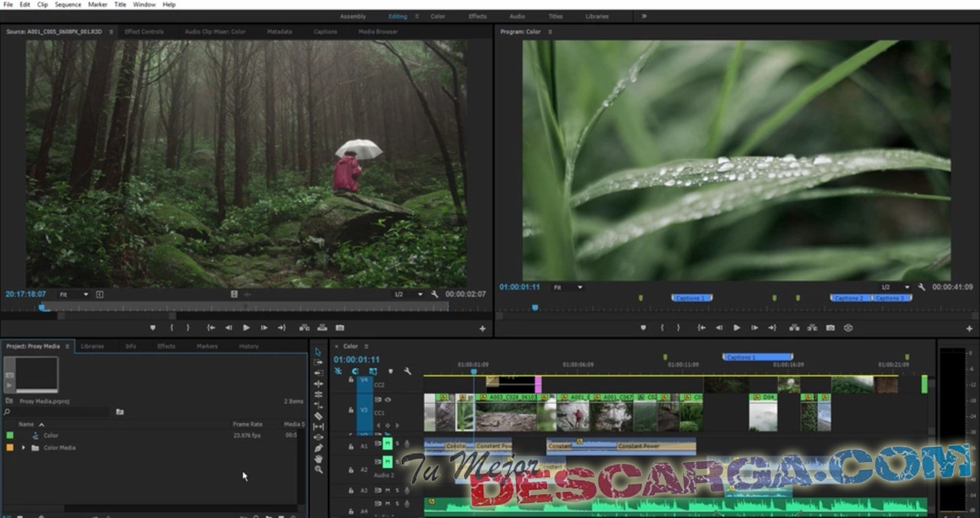The width and height of the screenshot is (980, 518).
Task: Open Source monitor settings wrench
Action: [435, 294]
